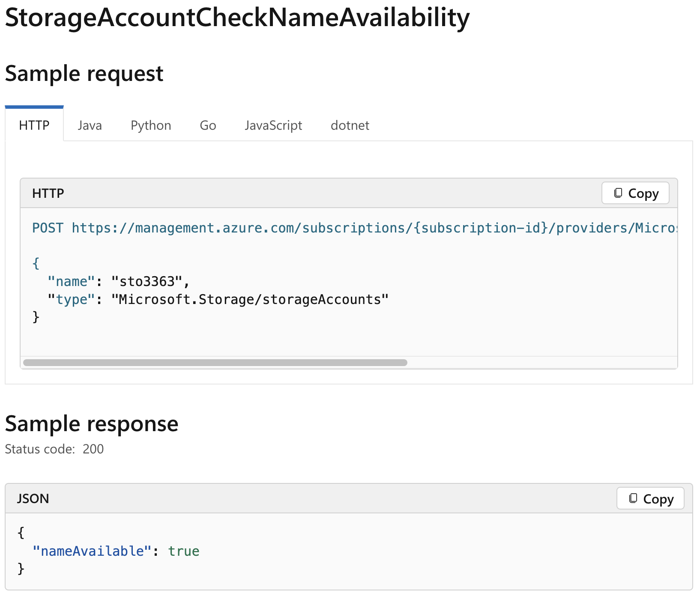Click the horizontal scrollbar under the HTTP code
Image resolution: width=700 pixels, height=596 pixels.
[215, 363]
